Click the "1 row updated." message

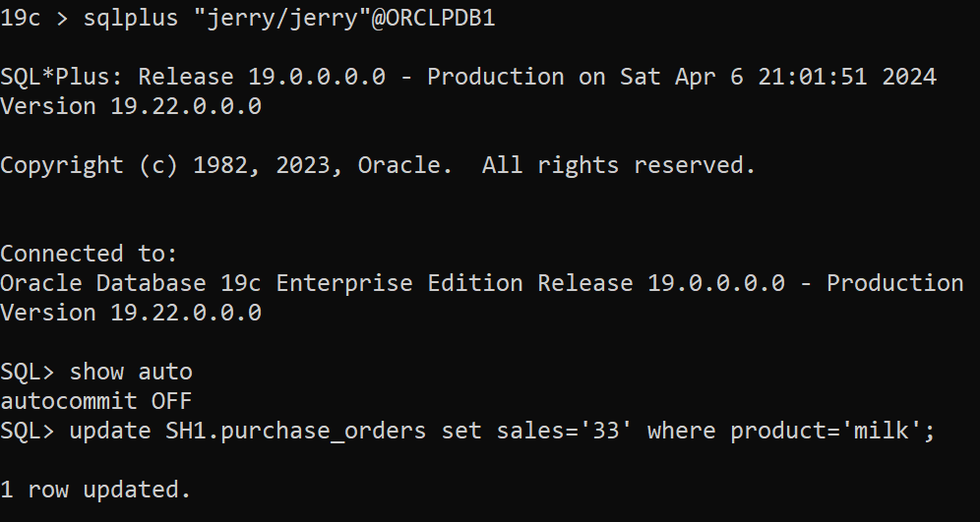[95, 489]
